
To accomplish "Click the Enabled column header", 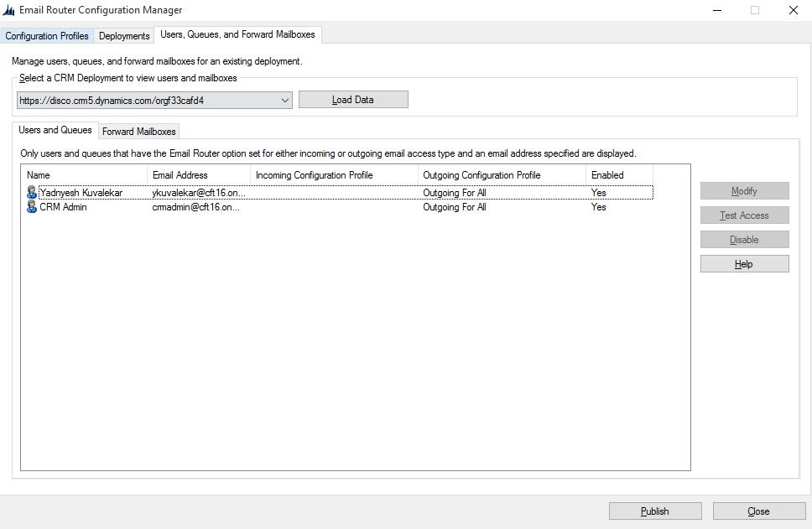I will [x=619, y=175].
